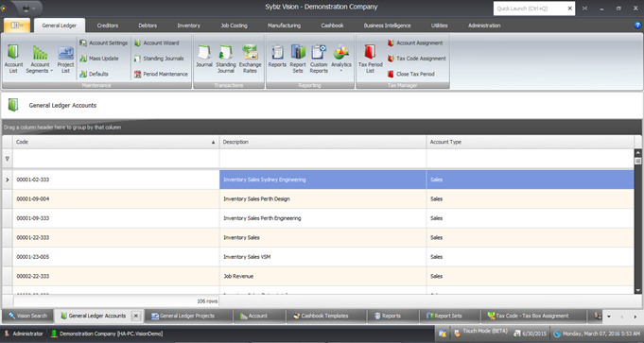The image size is (644, 343).
Task: Open Tax Code Assignment
Action: pos(416,59)
